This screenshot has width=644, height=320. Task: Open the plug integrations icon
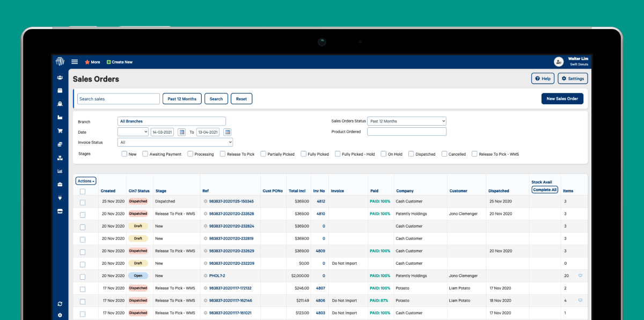click(x=60, y=198)
